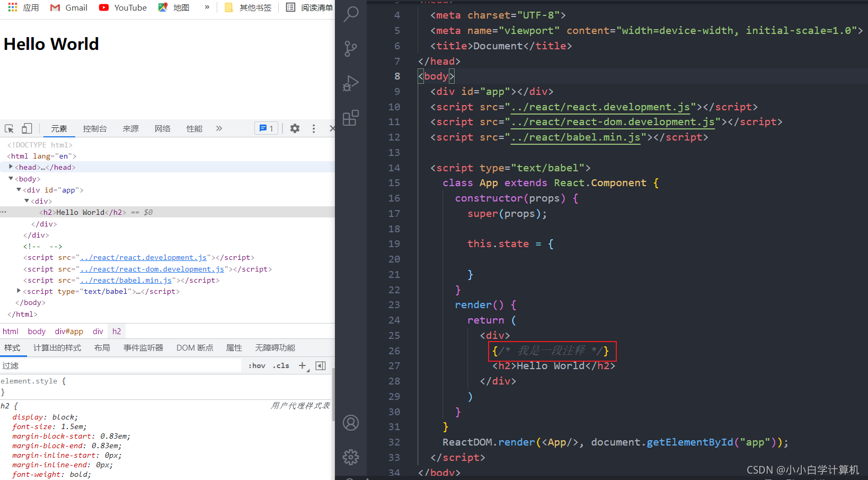Switch to the 计算出的样式 Computed tab
868x480 pixels.
coord(57,348)
